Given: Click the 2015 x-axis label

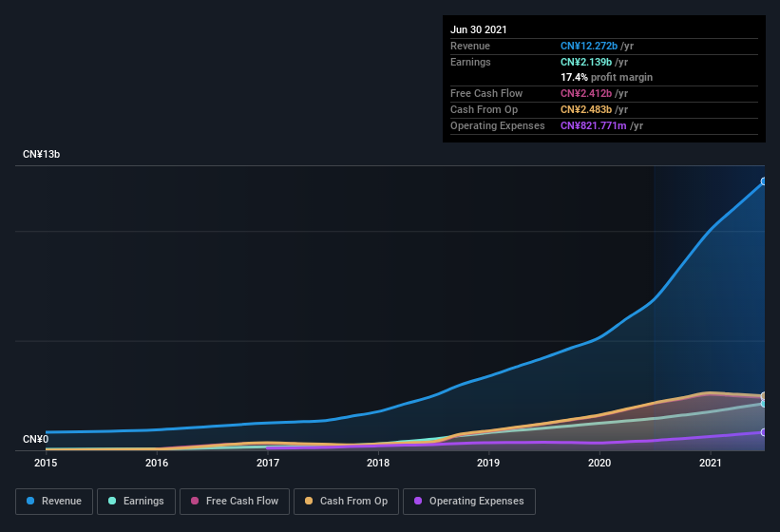Looking at the screenshot, I should [x=46, y=463].
